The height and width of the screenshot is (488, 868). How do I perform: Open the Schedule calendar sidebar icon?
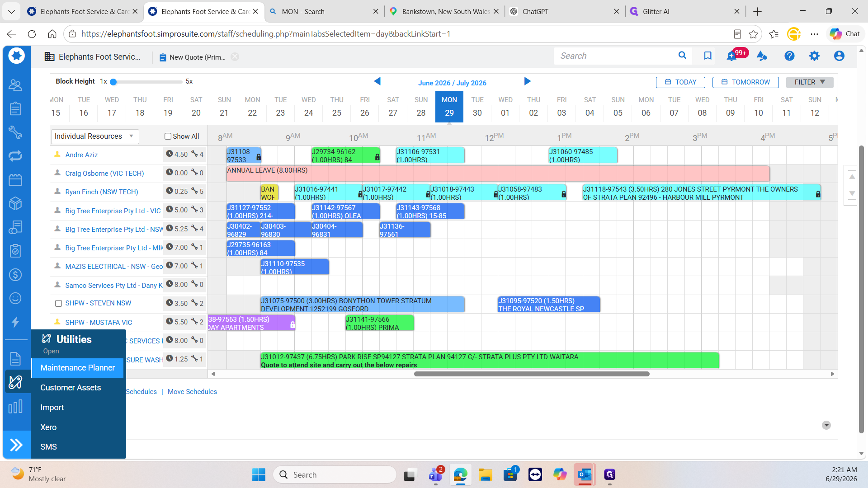pyautogui.click(x=15, y=180)
